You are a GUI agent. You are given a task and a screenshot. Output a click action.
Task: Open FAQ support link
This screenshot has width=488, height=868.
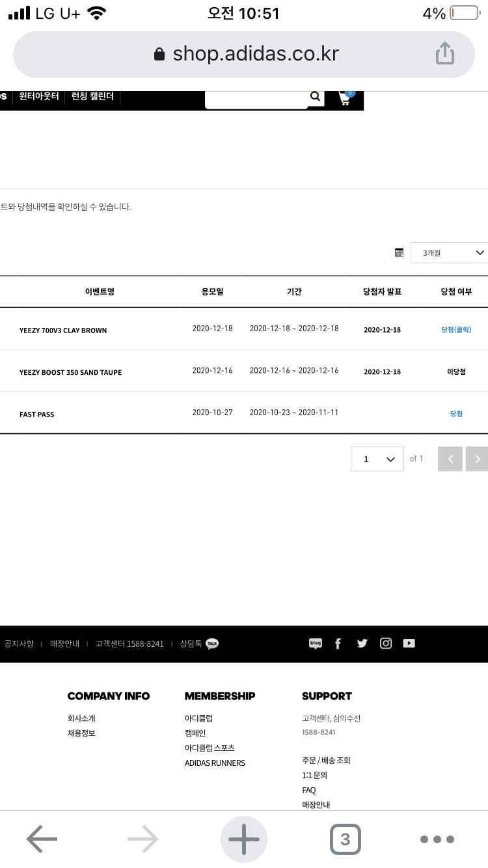pos(308,790)
